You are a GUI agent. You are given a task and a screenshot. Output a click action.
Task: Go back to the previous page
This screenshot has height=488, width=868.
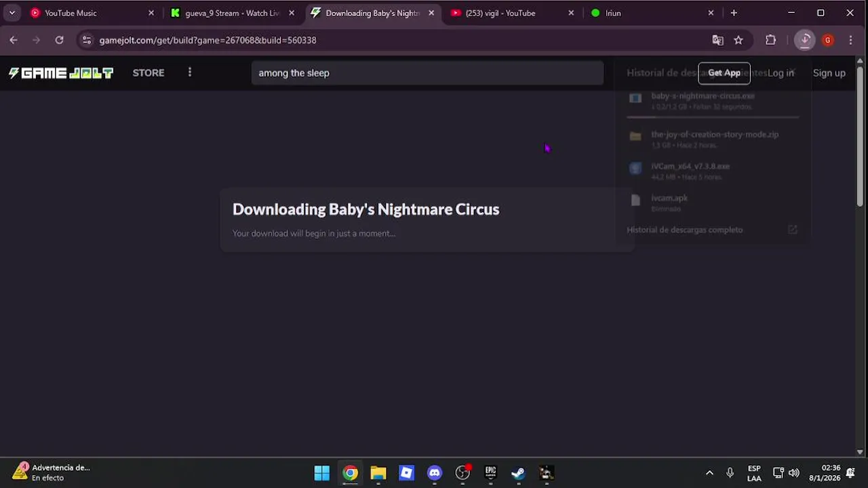14,40
